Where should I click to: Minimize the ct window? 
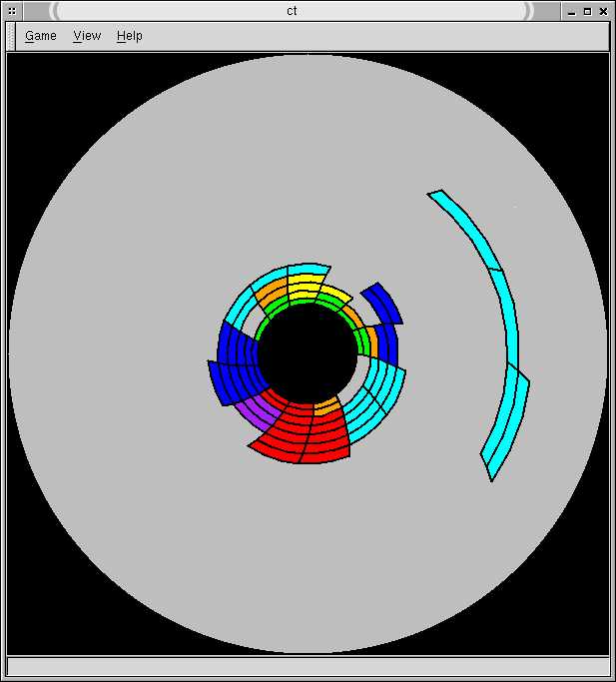tap(569, 11)
